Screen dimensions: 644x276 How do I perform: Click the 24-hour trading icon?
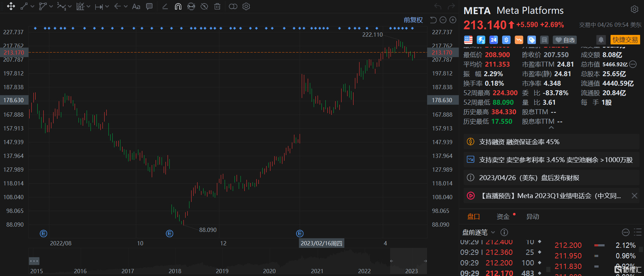tap(494, 40)
